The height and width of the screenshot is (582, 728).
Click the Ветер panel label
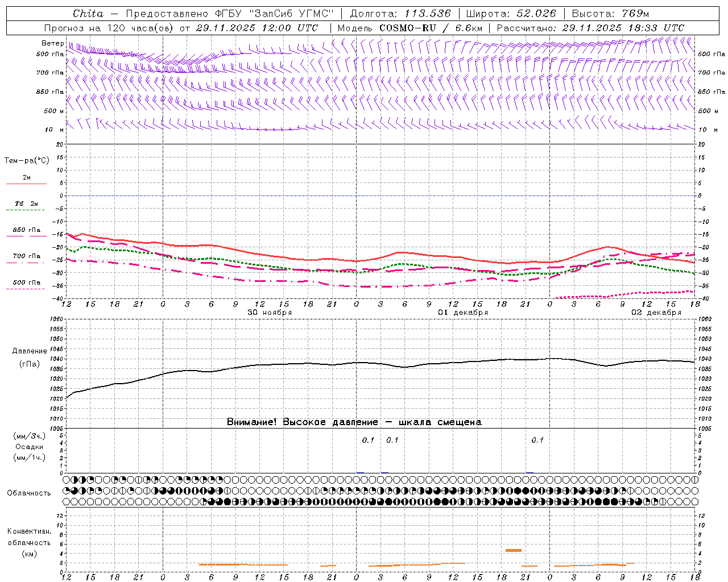click(52, 43)
